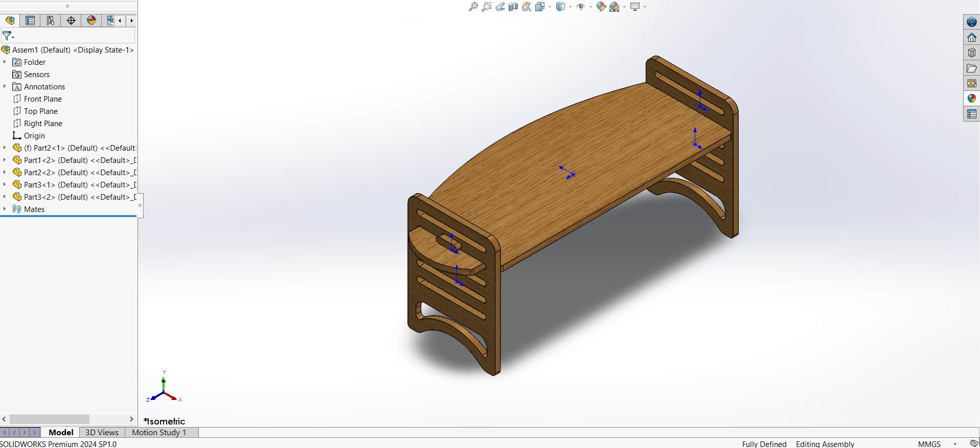Open the View Palette task pane tab

[x=972, y=83]
